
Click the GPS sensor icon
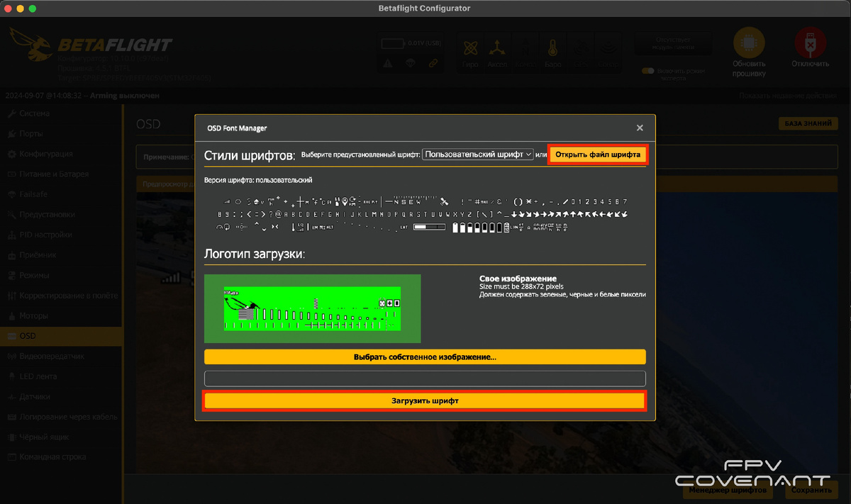[x=581, y=52]
